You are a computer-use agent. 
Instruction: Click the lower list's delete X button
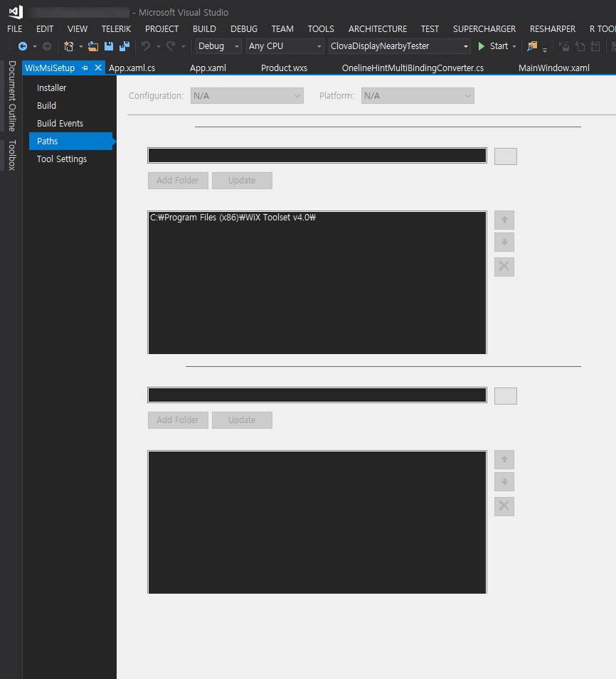point(504,506)
